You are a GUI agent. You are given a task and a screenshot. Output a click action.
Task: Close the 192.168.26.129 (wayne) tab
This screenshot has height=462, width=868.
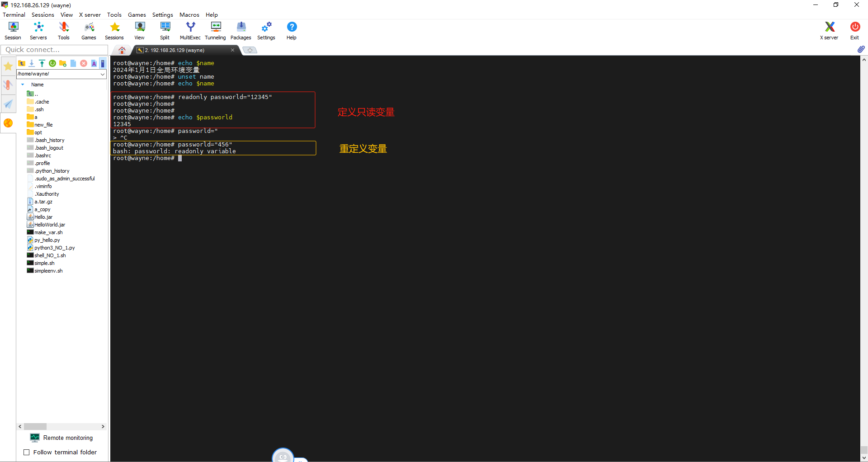click(x=233, y=50)
